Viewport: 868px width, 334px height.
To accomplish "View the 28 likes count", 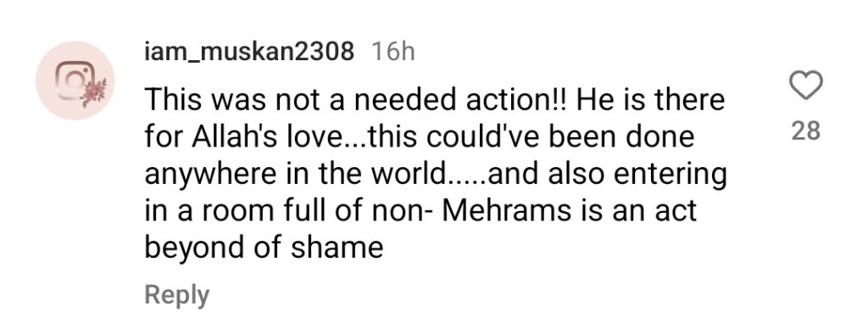I will point(805,131).
